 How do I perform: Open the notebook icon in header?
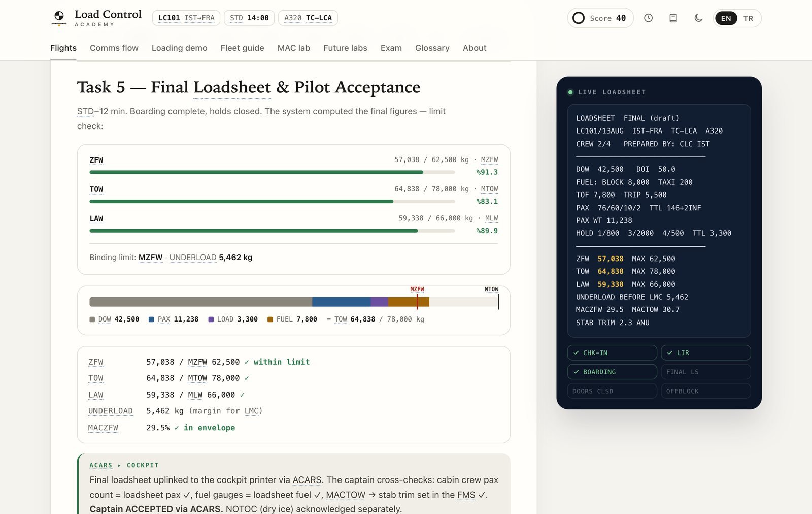point(673,18)
